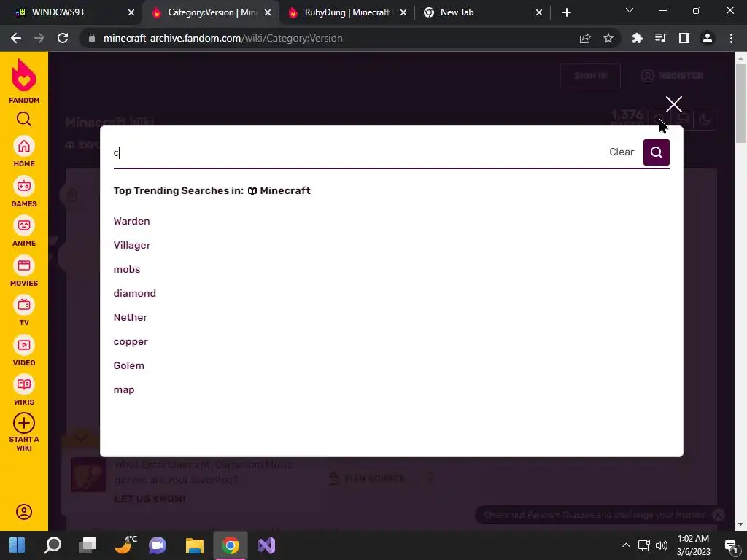Clear the search field text
Screen dimensions: 747x560
pos(622,152)
